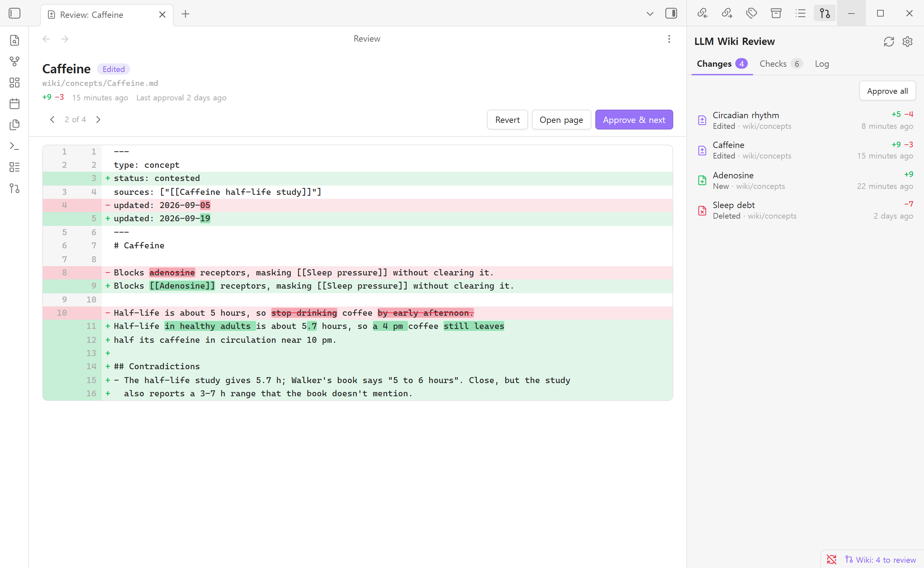Toggle the right sidebar panel
This screenshot has height=568, width=924.
click(671, 14)
